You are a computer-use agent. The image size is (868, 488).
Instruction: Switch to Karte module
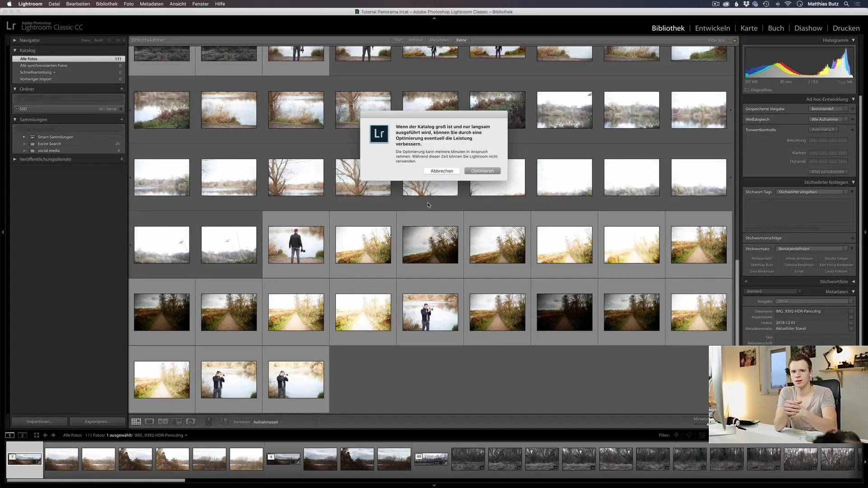pos(749,28)
